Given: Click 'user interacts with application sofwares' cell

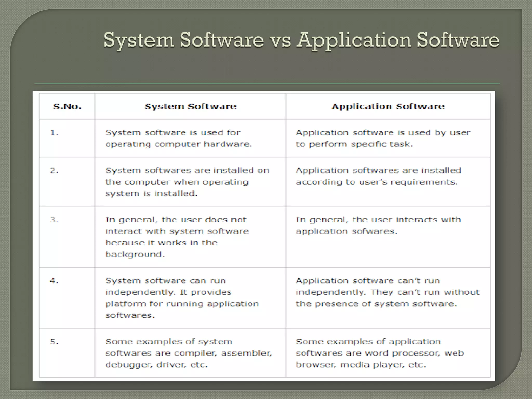Looking at the screenshot, I should [378, 225].
